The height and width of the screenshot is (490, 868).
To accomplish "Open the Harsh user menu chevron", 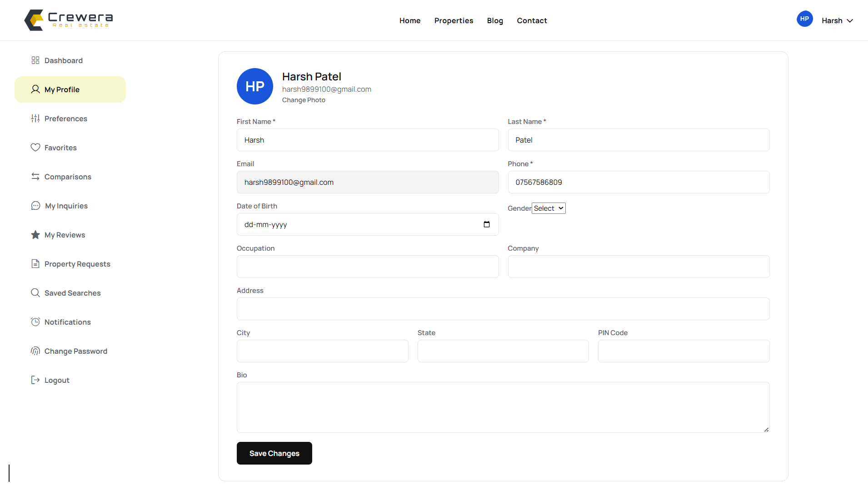I will tap(850, 20).
